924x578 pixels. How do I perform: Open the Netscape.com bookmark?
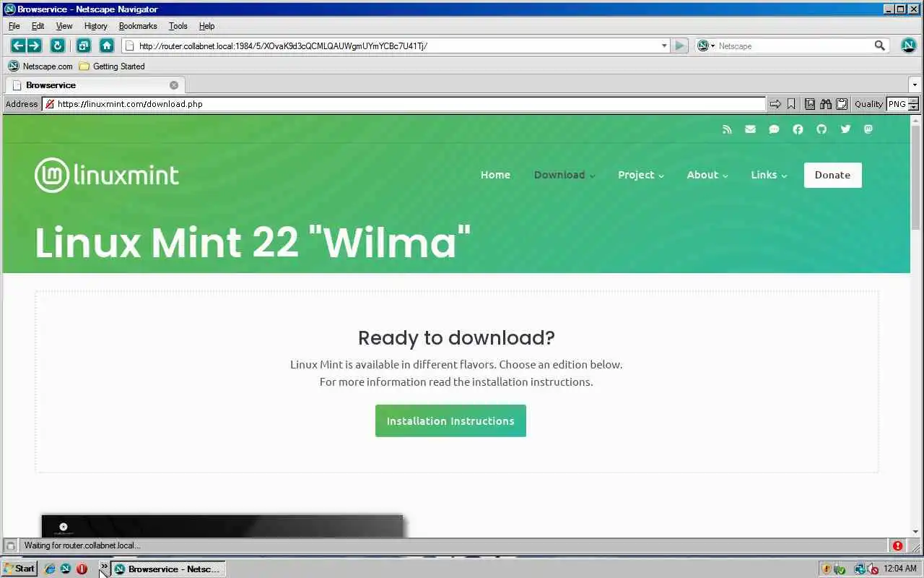(x=40, y=66)
